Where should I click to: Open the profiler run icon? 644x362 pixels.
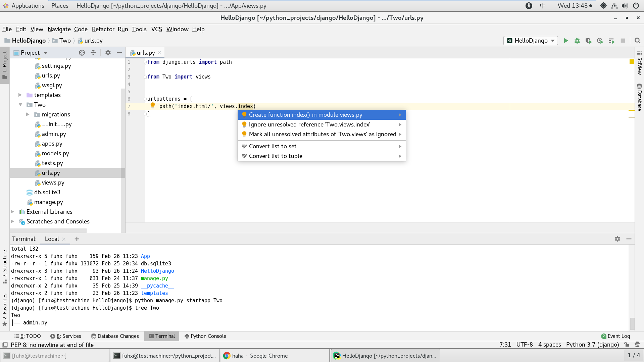pyautogui.click(x=600, y=41)
